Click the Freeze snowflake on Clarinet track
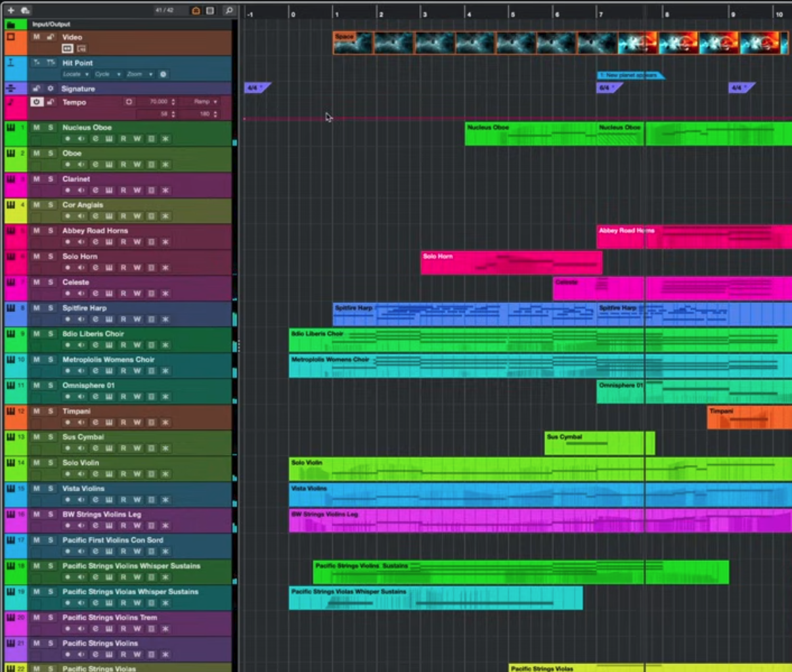The height and width of the screenshot is (672, 792). (x=165, y=190)
